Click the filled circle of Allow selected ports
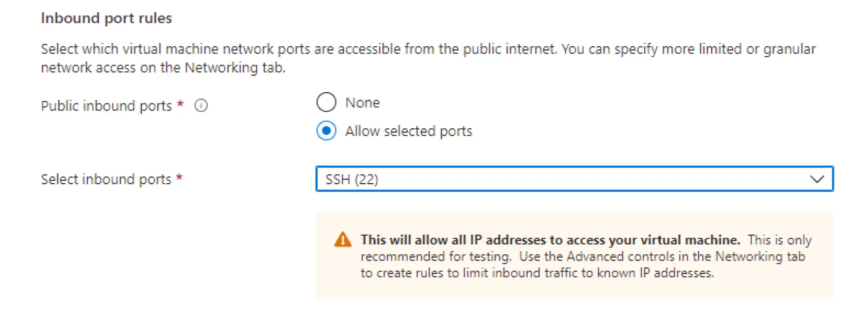868x312 pixels. pos(326,130)
